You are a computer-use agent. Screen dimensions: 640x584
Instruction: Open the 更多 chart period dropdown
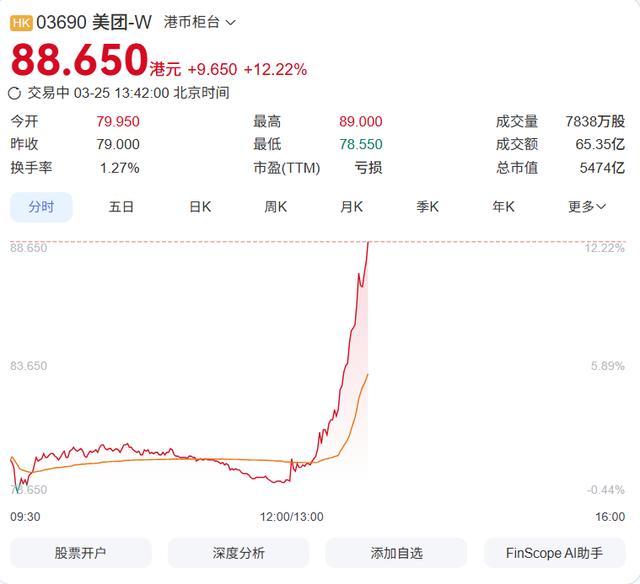pos(587,207)
